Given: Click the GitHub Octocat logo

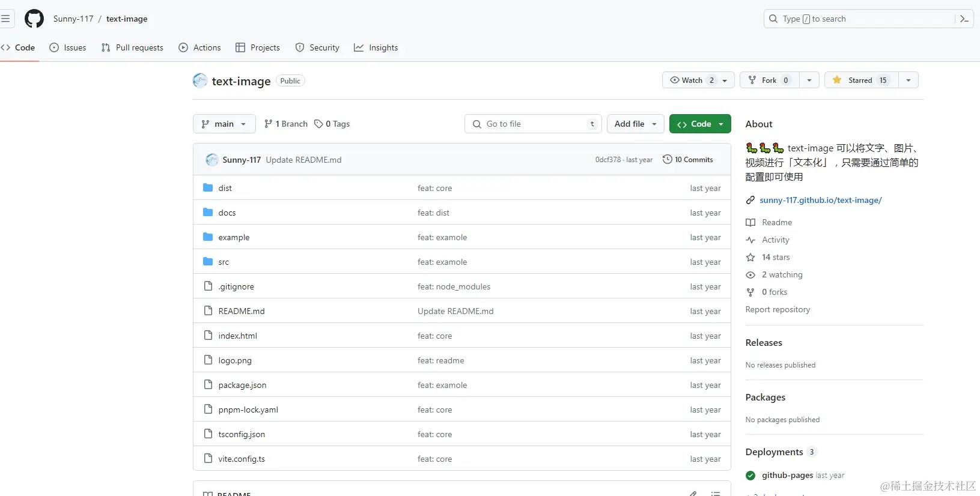Looking at the screenshot, I should coord(34,19).
